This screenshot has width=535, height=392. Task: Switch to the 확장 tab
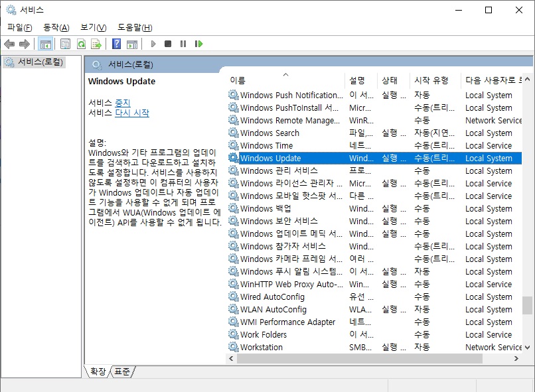(98, 371)
